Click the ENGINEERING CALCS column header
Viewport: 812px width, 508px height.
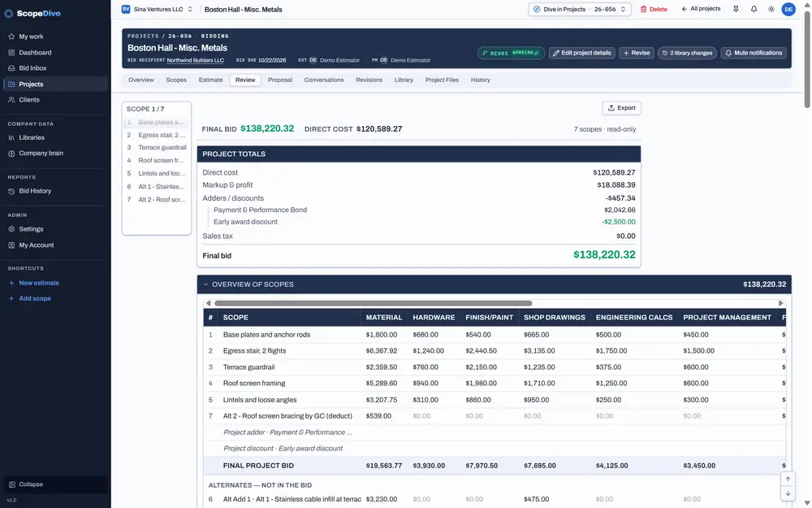(x=634, y=317)
